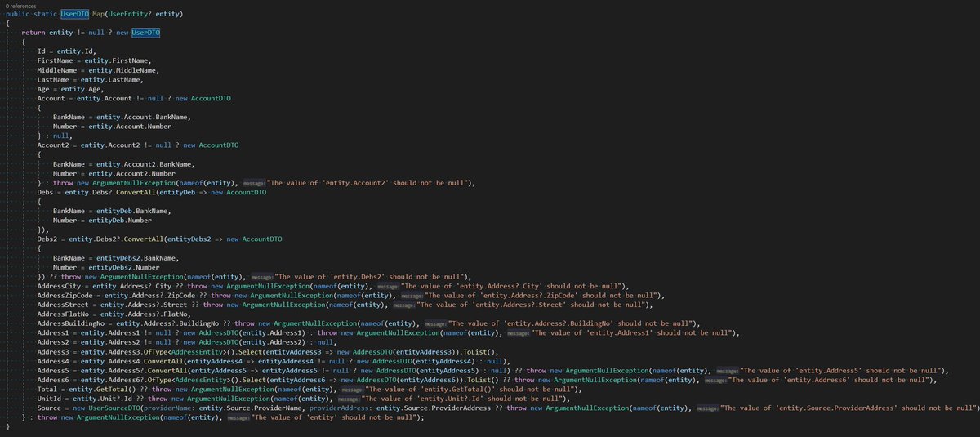Click 'BankName = entity.Account2.BankName,' line
The image size is (980, 437).
pyautogui.click(x=124, y=165)
